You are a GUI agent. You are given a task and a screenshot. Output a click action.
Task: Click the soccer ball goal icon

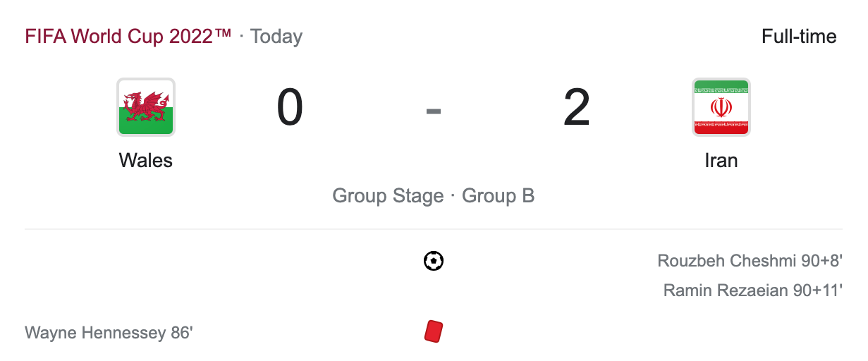(x=434, y=262)
